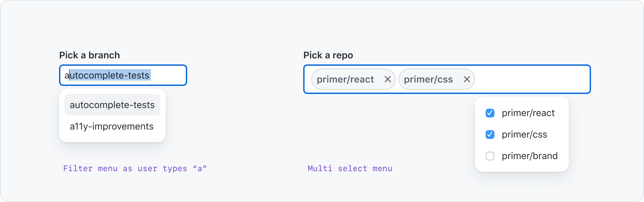Uncheck the primer/css checkbox
This screenshot has width=644, height=202.
click(490, 135)
